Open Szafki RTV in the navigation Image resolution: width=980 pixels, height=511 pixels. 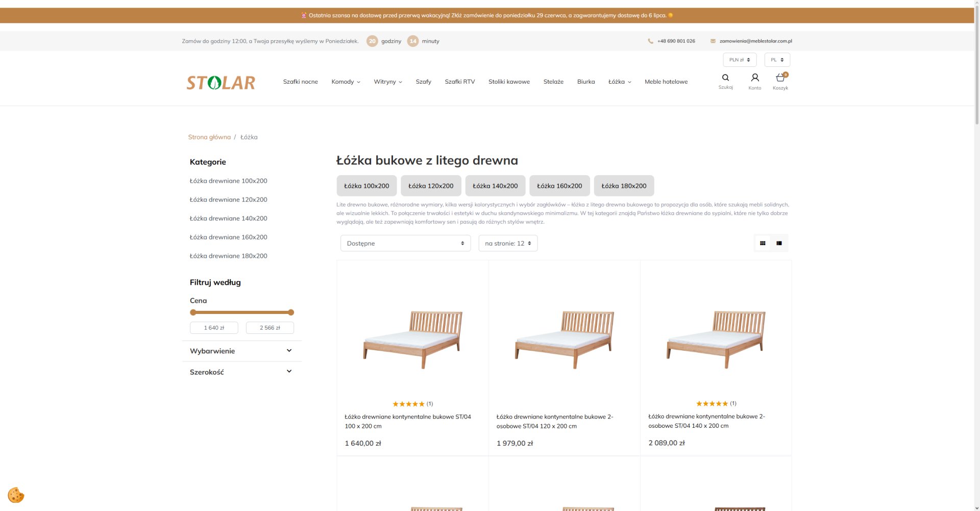pyautogui.click(x=459, y=82)
